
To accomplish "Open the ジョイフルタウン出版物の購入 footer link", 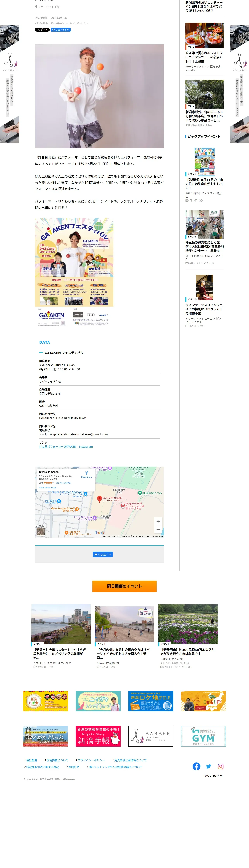I will pyautogui.click(x=115, y=767).
